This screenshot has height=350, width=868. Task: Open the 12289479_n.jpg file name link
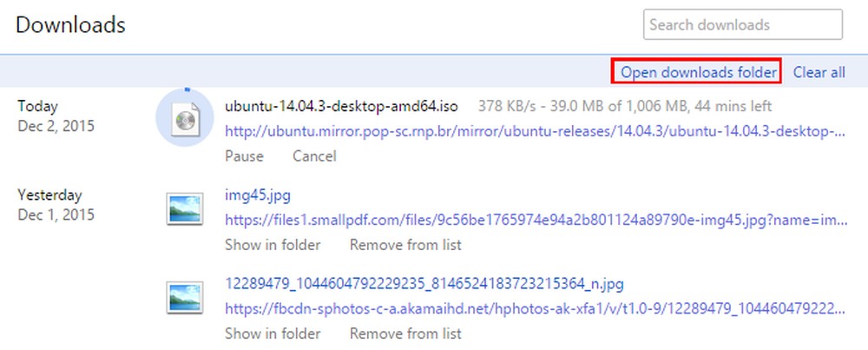point(424,285)
